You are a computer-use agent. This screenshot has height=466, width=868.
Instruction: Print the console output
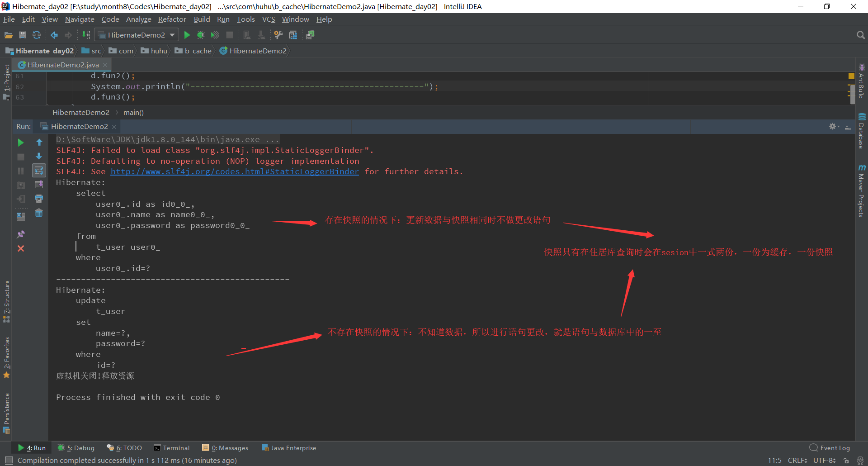point(39,199)
